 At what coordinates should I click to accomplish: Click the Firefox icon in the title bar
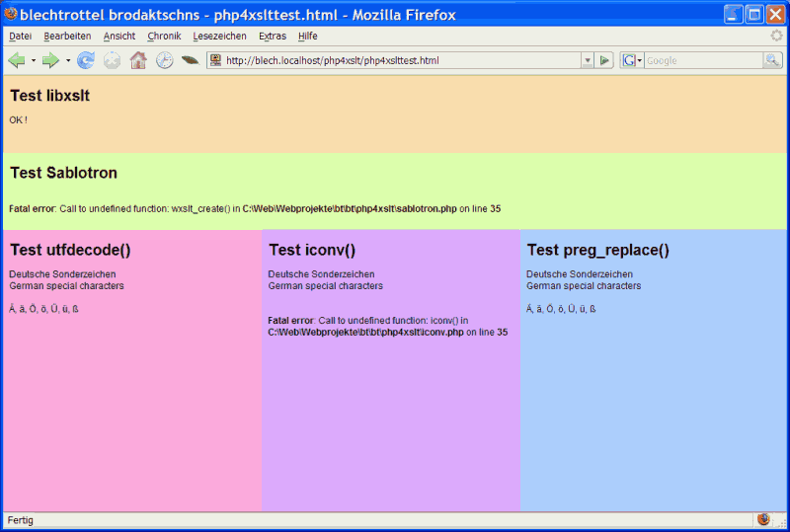10,14
